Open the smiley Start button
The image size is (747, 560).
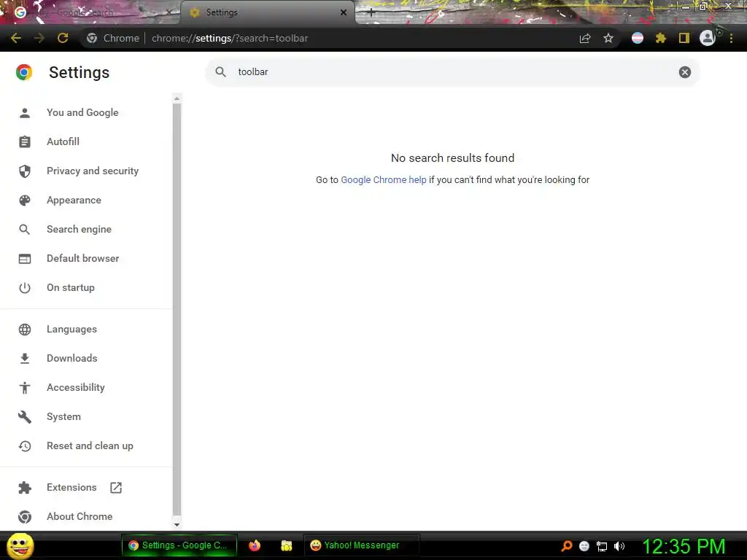20,545
